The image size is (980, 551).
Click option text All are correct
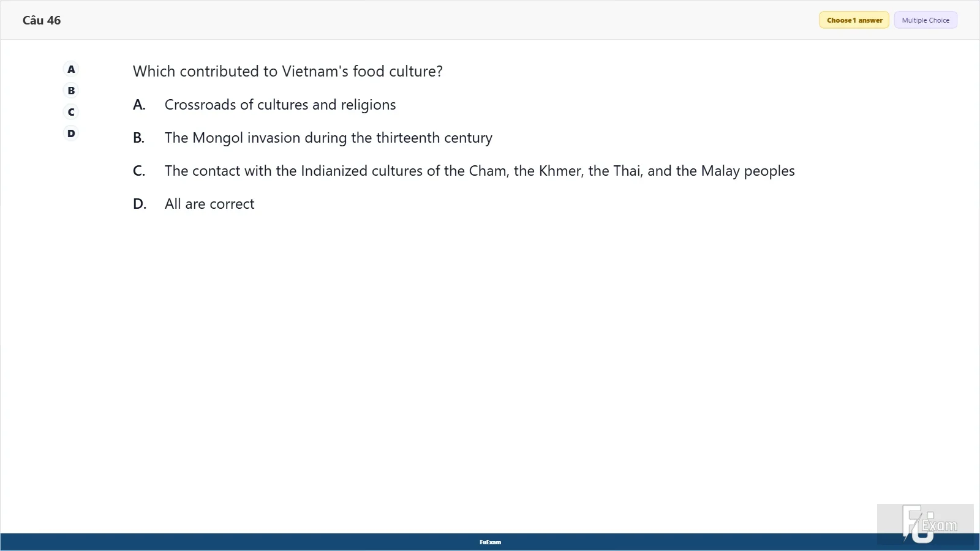[x=209, y=204]
